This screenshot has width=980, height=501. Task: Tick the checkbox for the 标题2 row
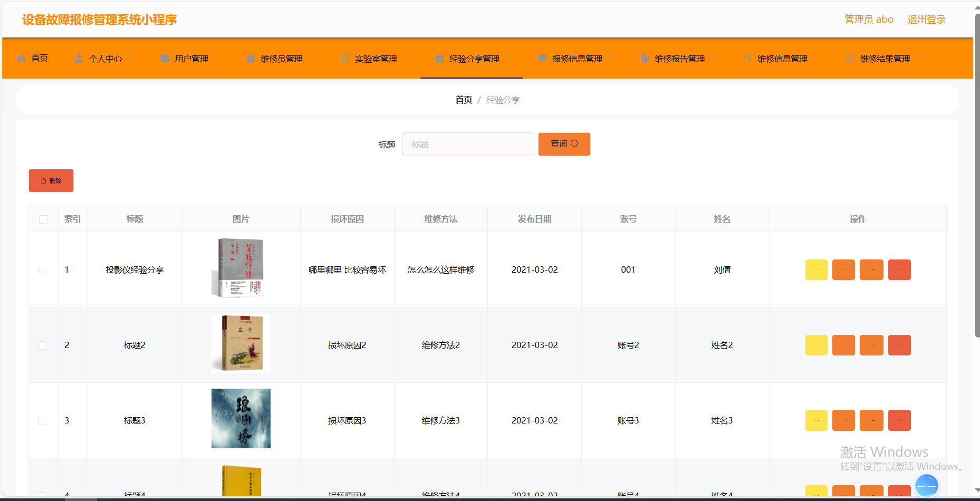coord(42,345)
